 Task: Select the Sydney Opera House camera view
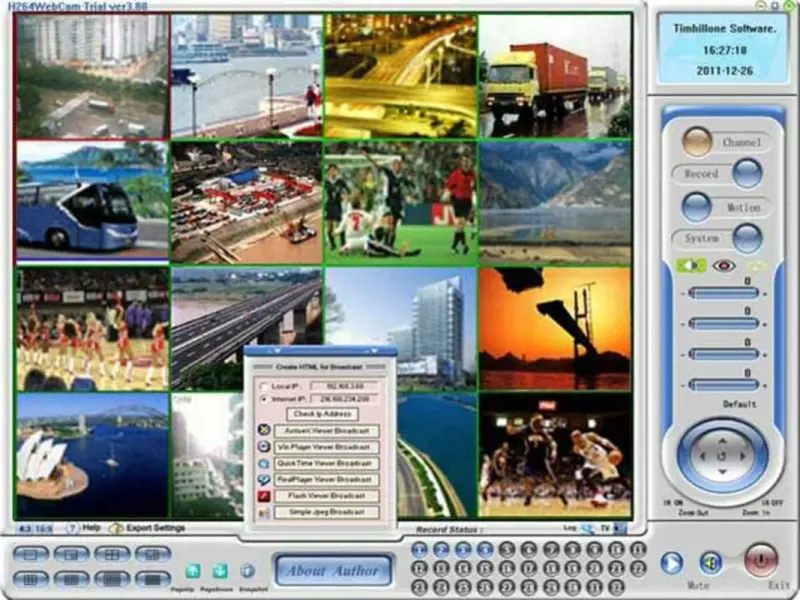pyautogui.click(x=92, y=455)
